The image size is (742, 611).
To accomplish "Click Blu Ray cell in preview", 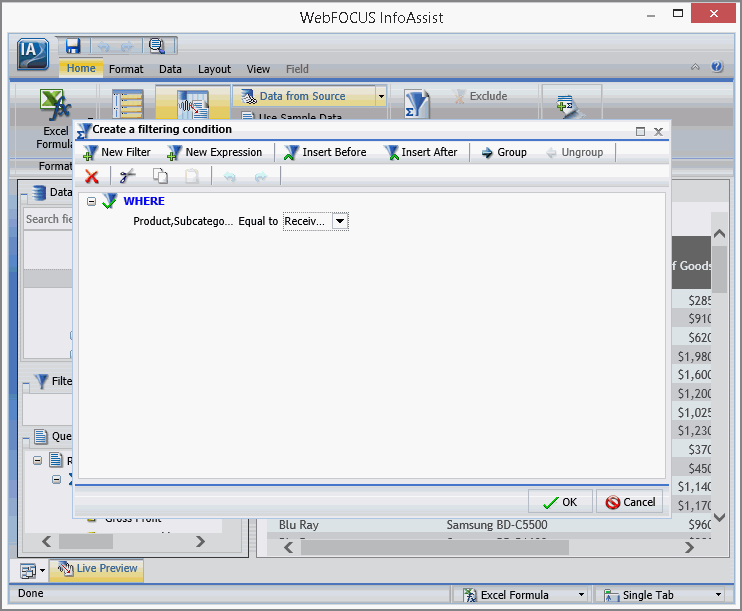I will click(299, 525).
